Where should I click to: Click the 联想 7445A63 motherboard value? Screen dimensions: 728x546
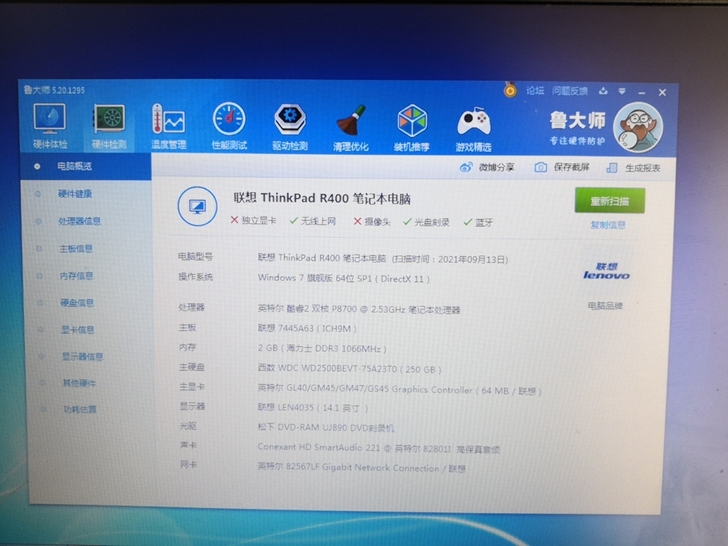307,328
